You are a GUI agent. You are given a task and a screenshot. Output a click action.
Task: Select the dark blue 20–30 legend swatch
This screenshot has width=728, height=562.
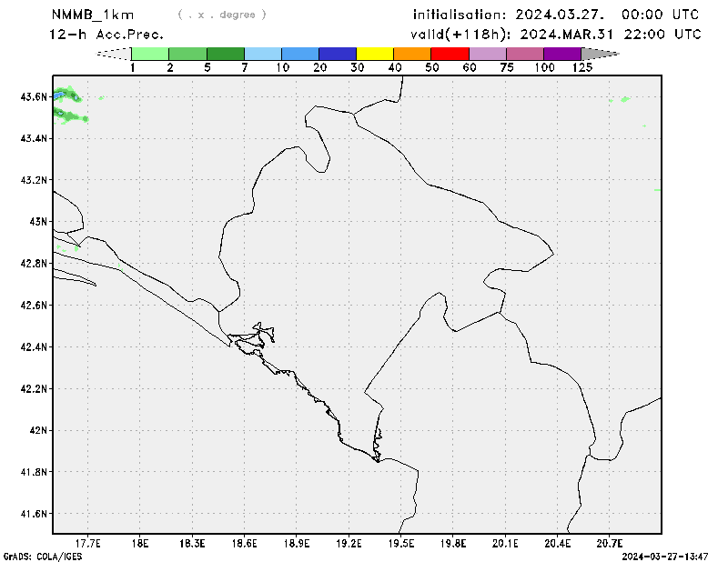tap(338, 54)
